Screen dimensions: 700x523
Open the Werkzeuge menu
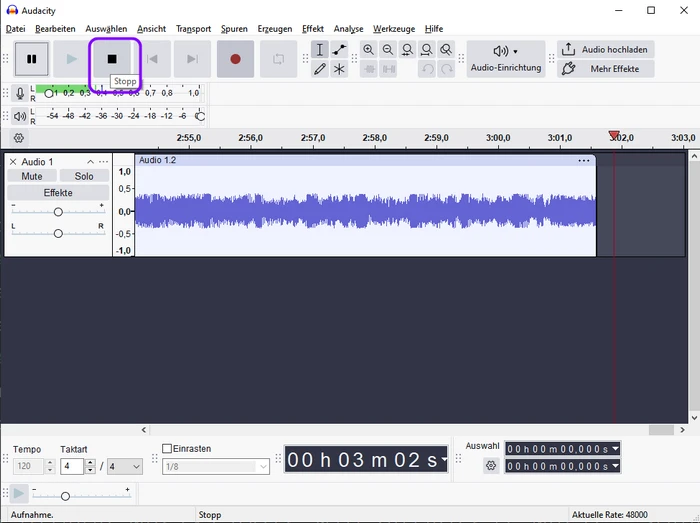(394, 29)
